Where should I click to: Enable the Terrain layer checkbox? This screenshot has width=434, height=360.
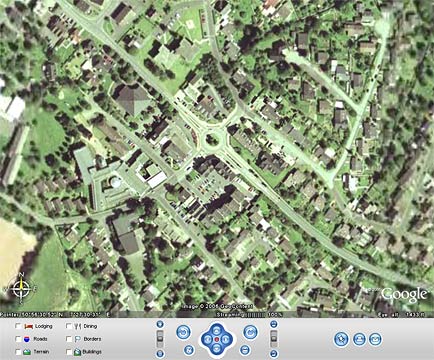tap(19, 352)
